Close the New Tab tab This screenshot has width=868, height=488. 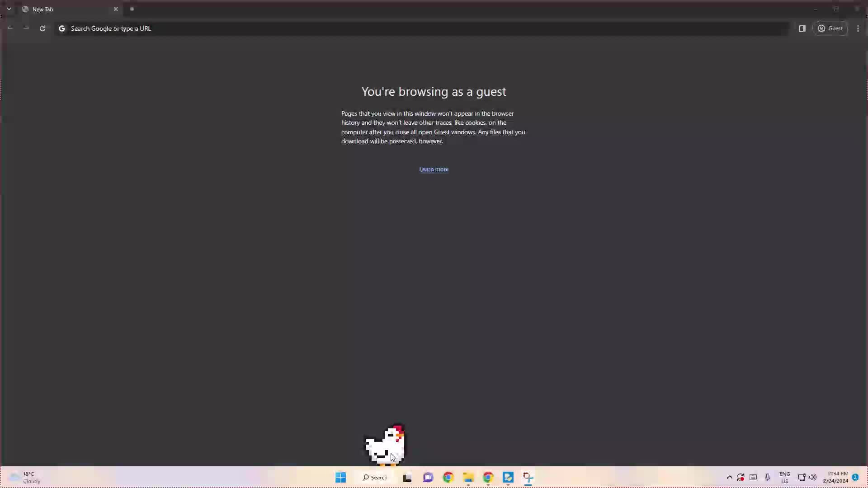click(116, 9)
